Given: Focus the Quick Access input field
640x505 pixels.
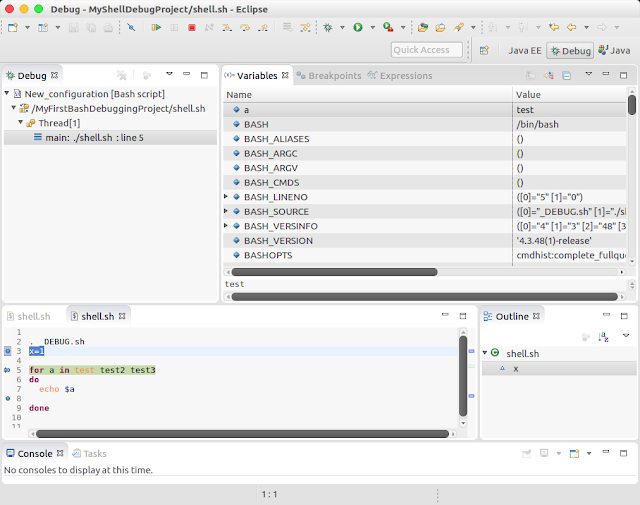Looking at the screenshot, I should [x=427, y=50].
